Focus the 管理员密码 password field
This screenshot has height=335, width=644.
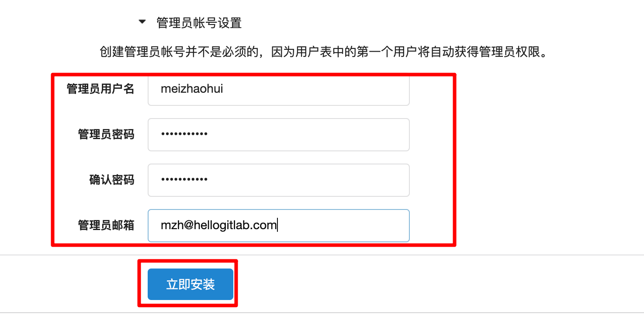click(x=279, y=135)
